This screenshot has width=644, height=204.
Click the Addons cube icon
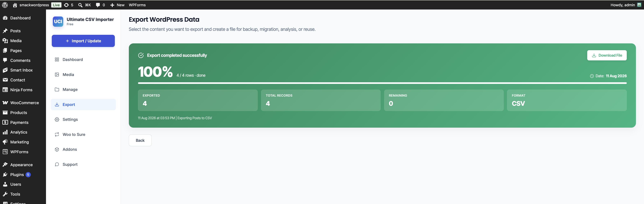57,149
